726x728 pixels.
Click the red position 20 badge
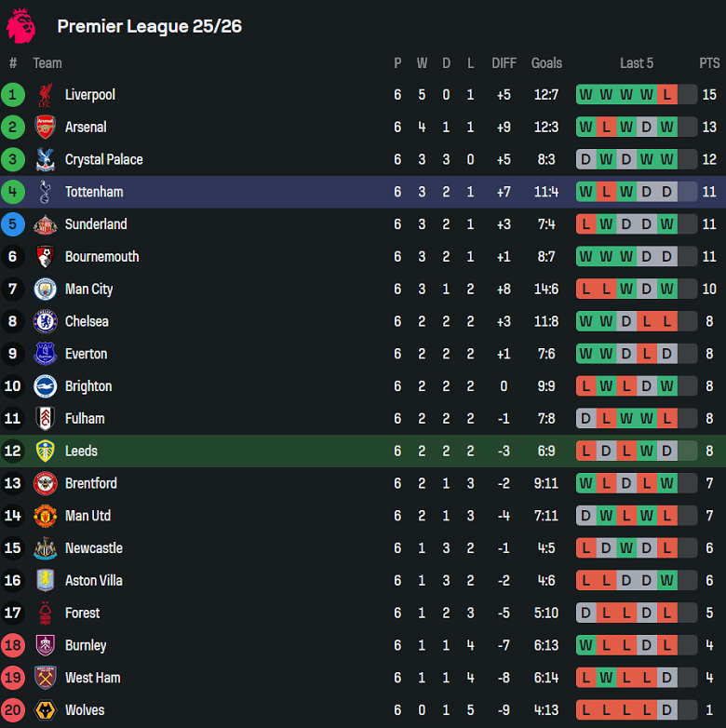pos(13,710)
